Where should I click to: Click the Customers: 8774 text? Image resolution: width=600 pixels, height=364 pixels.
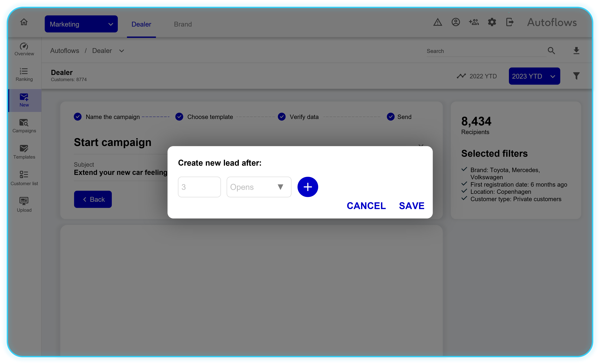(69, 80)
